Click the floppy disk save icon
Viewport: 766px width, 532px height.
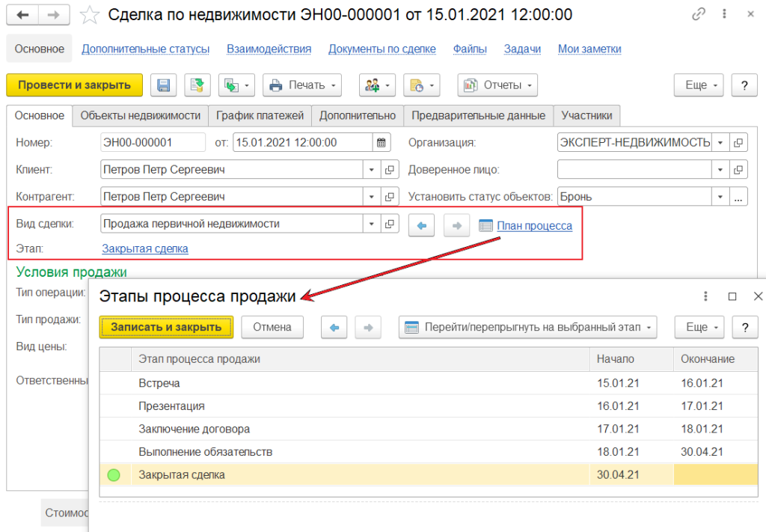163,85
